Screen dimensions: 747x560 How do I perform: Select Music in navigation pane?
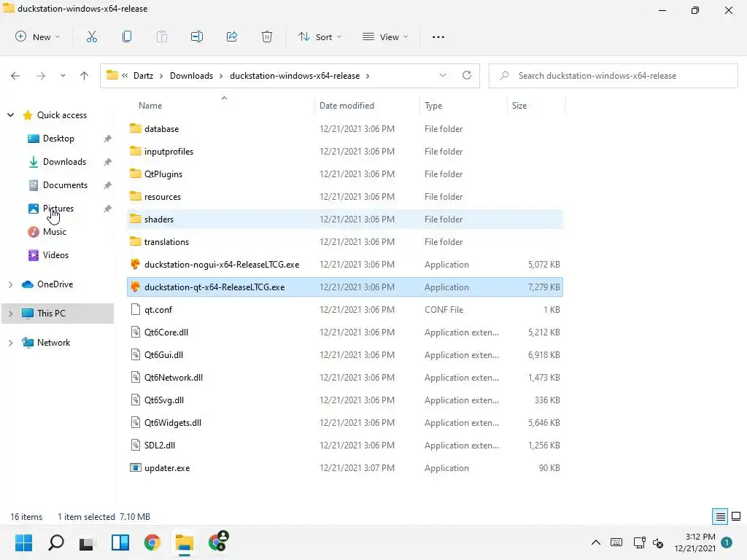click(x=54, y=232)
